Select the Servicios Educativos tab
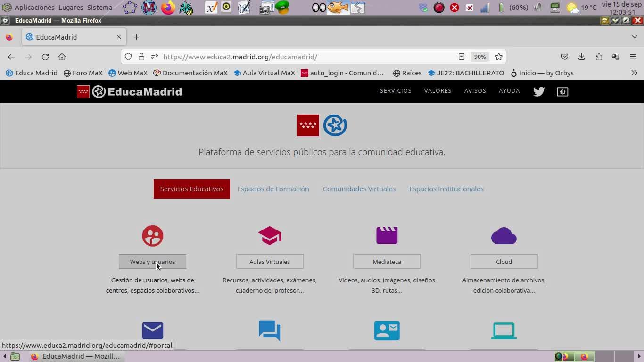This screenshot has width=644, height=362. [192, 189]
